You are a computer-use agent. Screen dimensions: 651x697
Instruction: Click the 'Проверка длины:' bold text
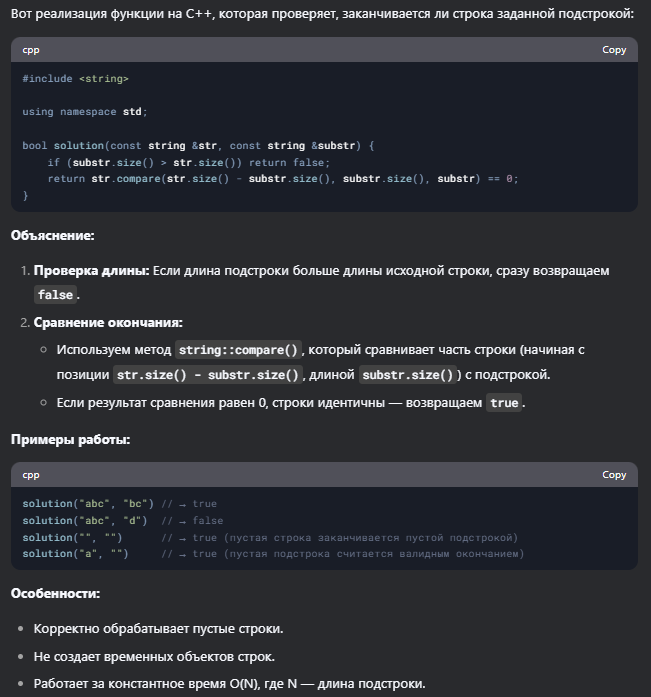pos(92,270)
